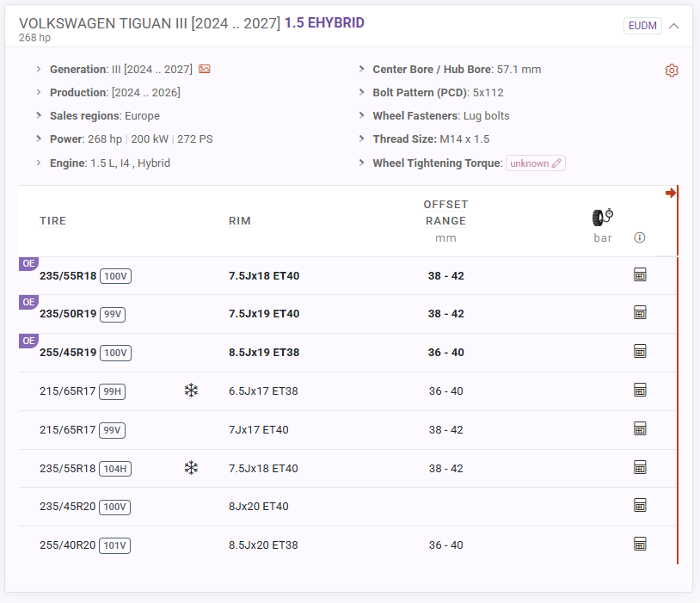Click the 99V load index on 235/50R19
The width and height of the screenshot is (700, 603).
113,314
